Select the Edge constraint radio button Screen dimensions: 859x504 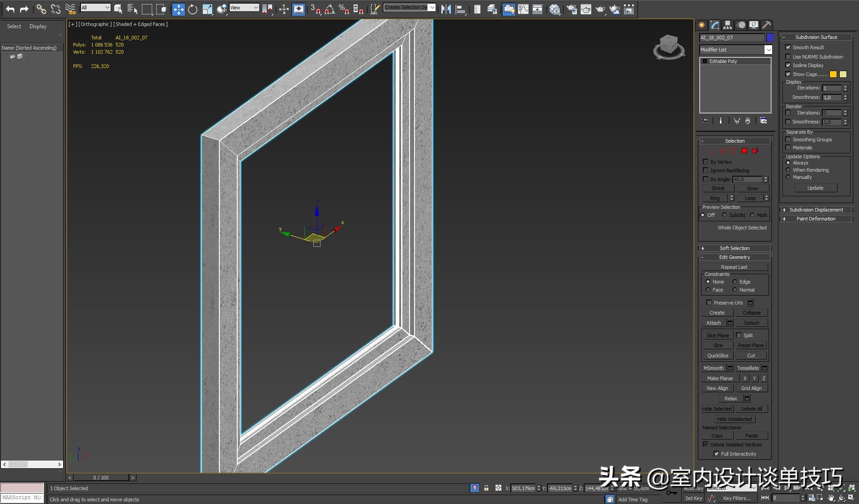point(735,282)
